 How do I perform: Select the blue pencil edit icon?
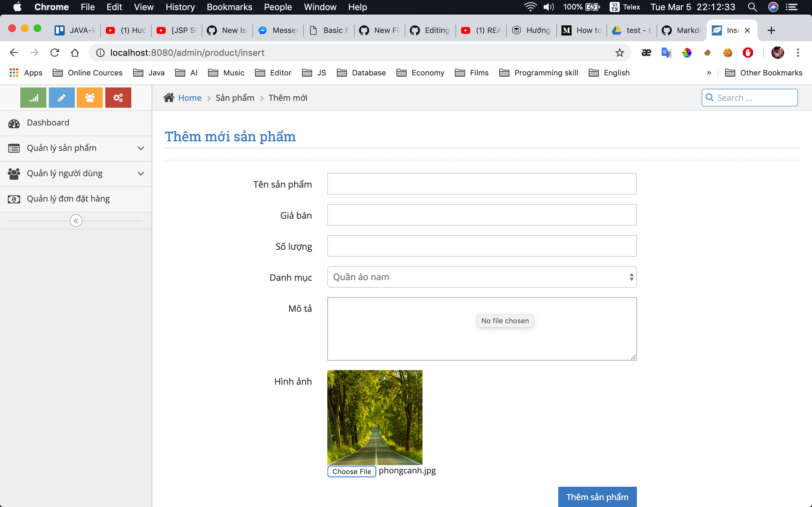pyautogui.click(x=62, y=97)
